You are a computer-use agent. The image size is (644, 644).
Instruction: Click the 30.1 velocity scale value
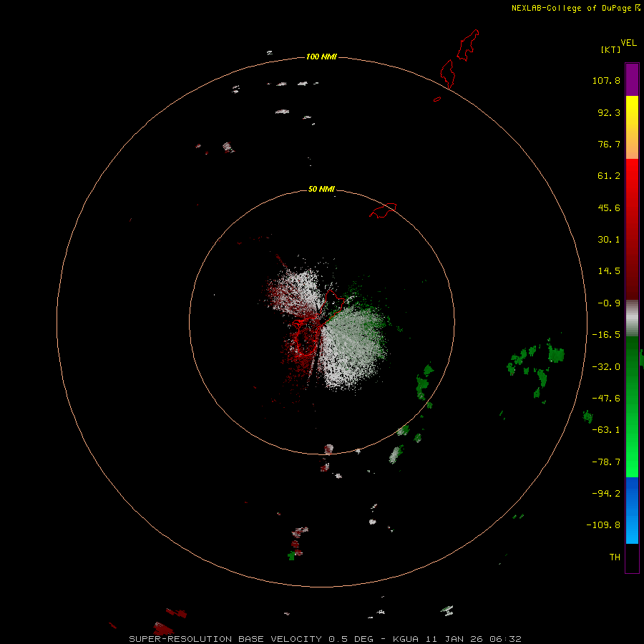point(609,240)
